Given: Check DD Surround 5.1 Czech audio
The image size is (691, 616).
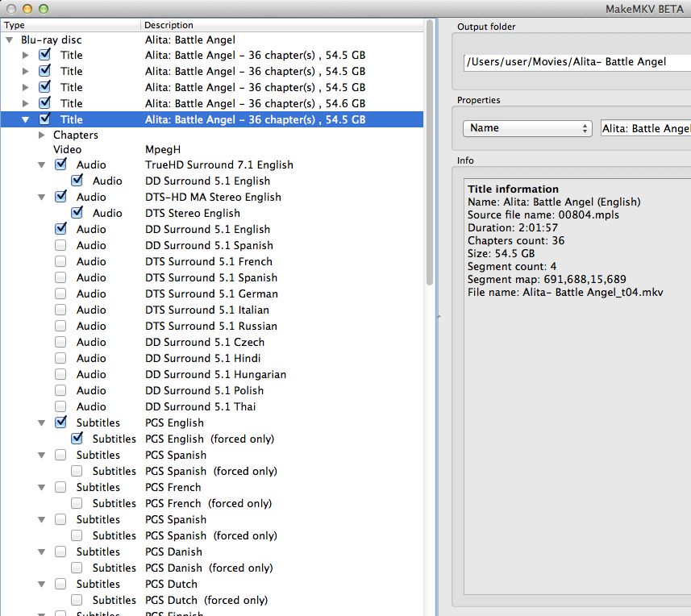Looking at the screenshot, I should (60, 342).
